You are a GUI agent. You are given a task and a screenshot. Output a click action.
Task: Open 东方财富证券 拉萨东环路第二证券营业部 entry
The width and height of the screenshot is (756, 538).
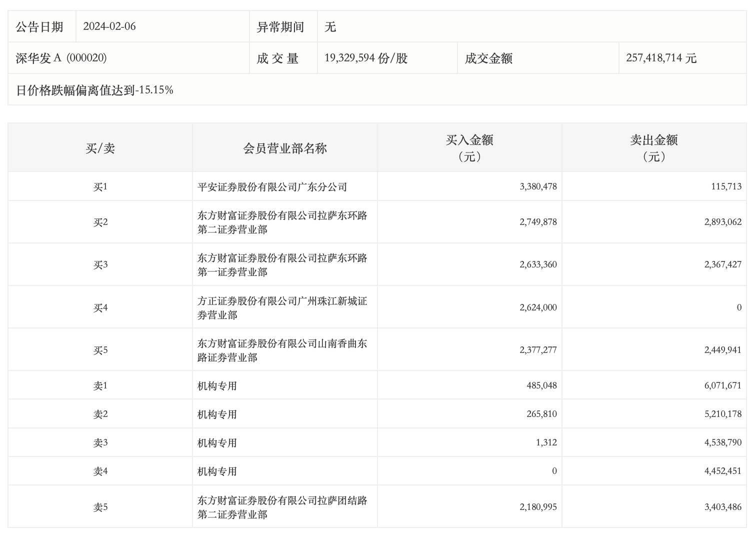coord(282,222)
